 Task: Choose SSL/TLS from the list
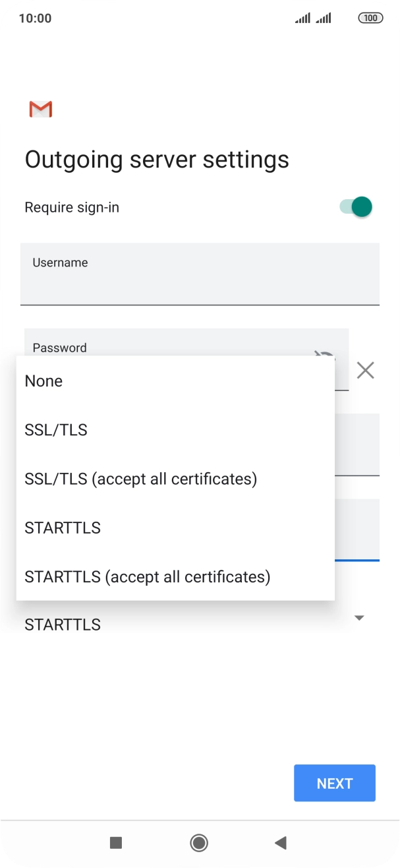point(56,430)
